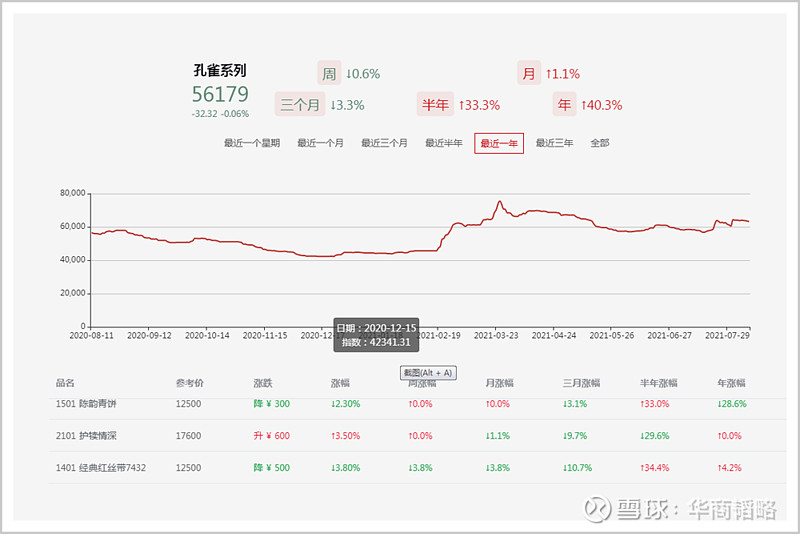The width and height of the screenshot is (800, 534).
Task: Click the 年 period badge
Action: coord(564,105)
